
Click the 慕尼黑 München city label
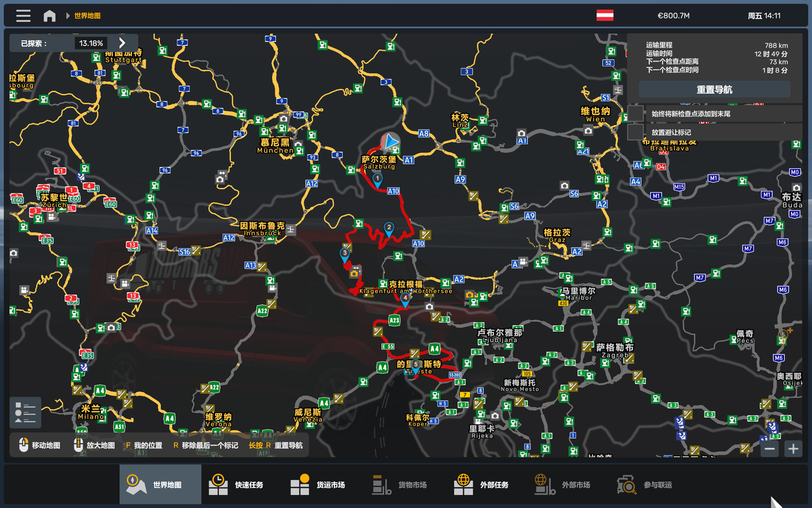pyautogui.click(x=275, y=146)
